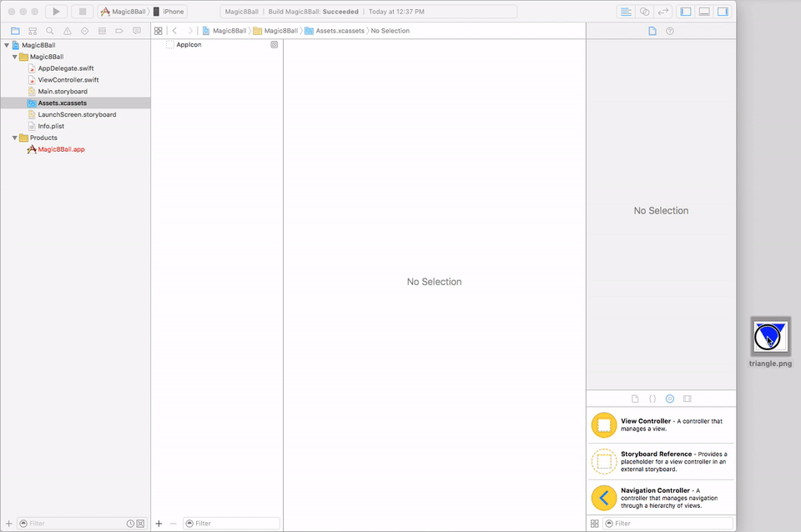This screenshot has width=801, height=532.
Task: Click the library Filter field
Action: pyautogui.click(x=668, y=524)
